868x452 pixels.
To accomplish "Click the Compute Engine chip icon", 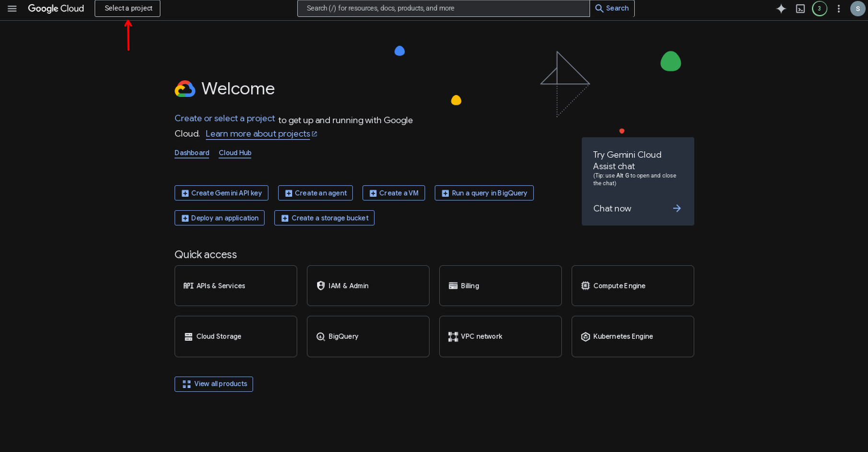I will (586, 285).
